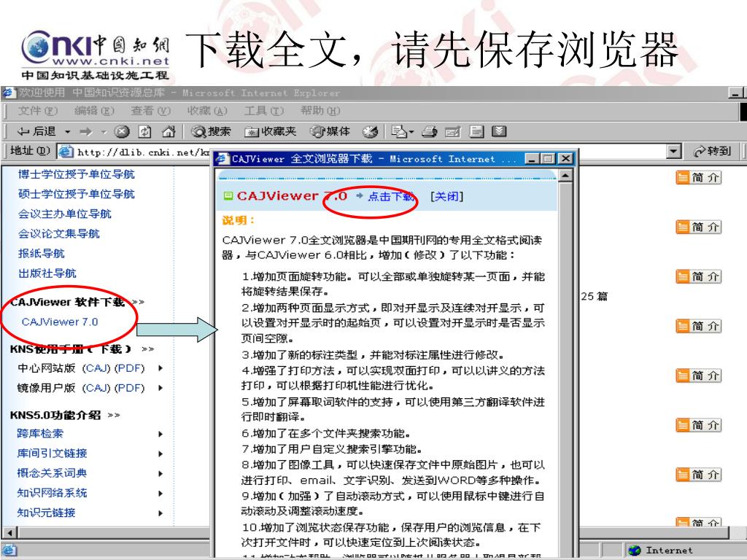The width and height of the screenshot is (747, 560).
Task: Open the 查看(V) menu
Action: click(150, 111)
